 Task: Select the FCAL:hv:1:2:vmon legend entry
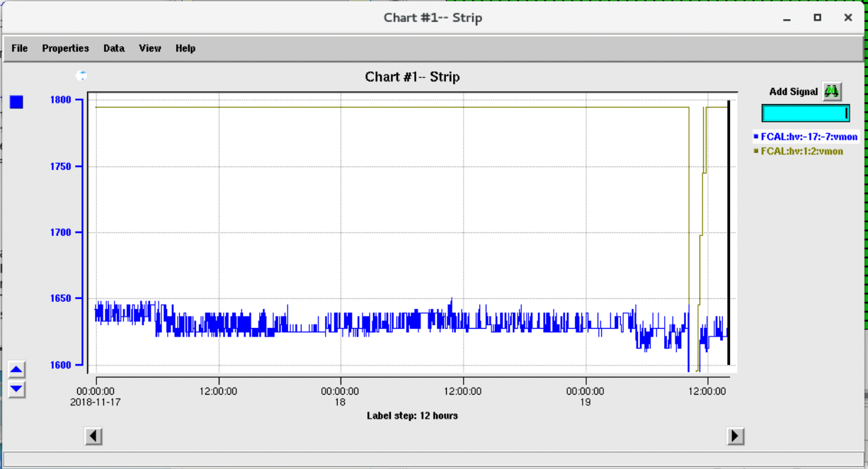pos(799,151)
